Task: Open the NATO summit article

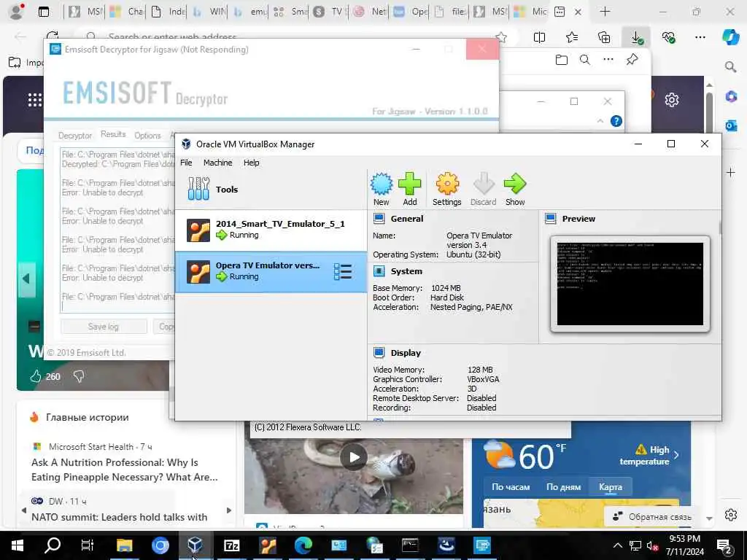Action: [120, 517]
